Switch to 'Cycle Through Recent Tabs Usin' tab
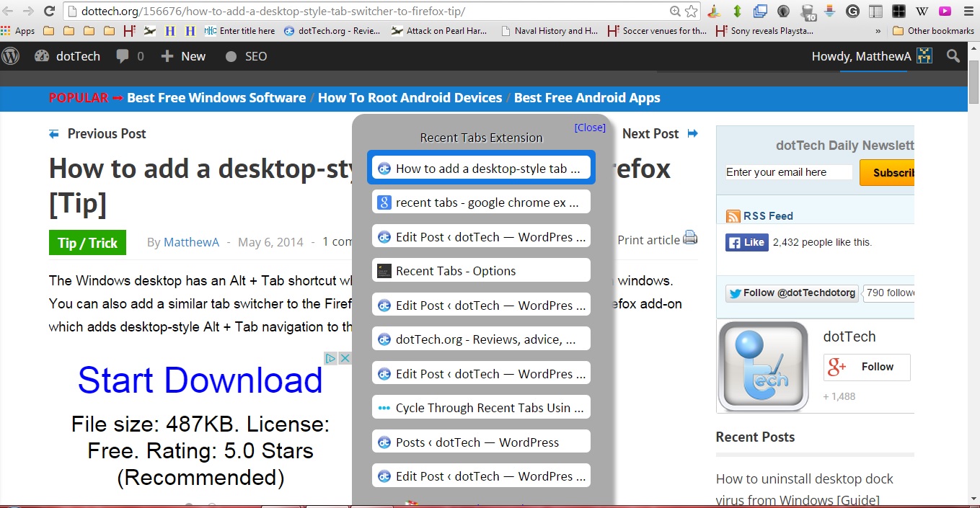The height and width of the screenshot is (508, 980). (481, 408)
